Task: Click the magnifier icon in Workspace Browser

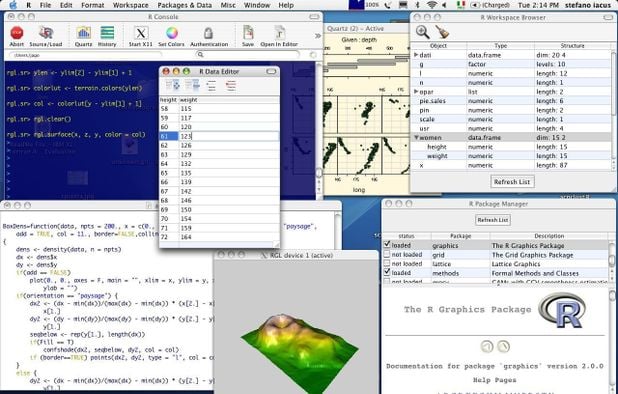Action: [x=423, y=32]
